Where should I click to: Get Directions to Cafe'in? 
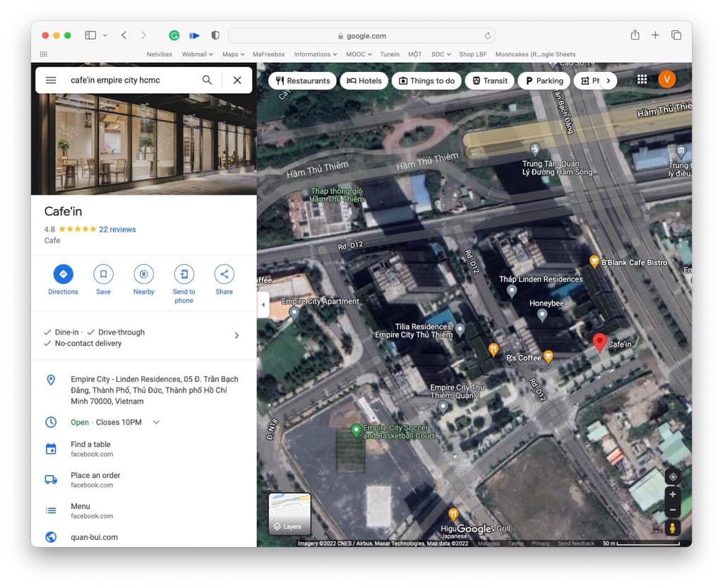click(63, 280)
